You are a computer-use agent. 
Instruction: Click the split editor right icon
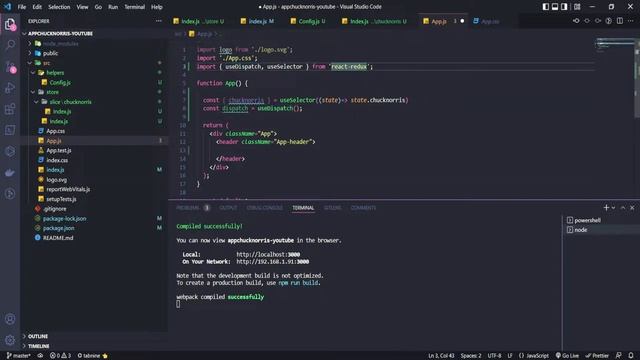pos(620,21)
